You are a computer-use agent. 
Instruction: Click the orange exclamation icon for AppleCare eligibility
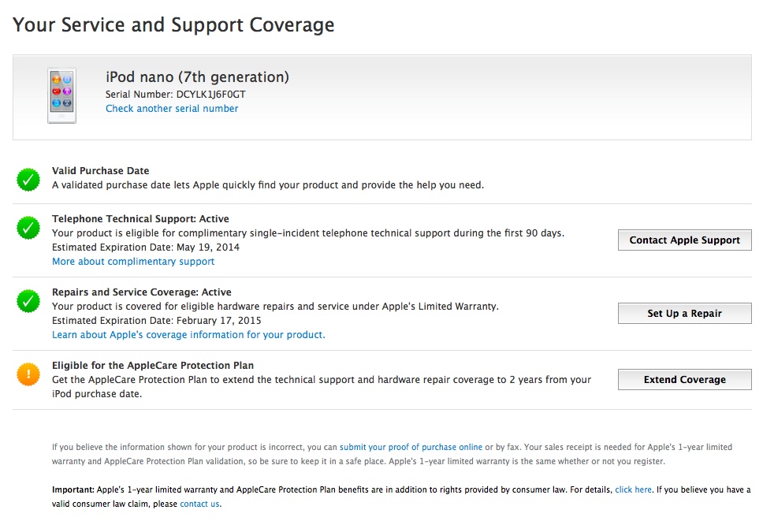coord(28,374)
